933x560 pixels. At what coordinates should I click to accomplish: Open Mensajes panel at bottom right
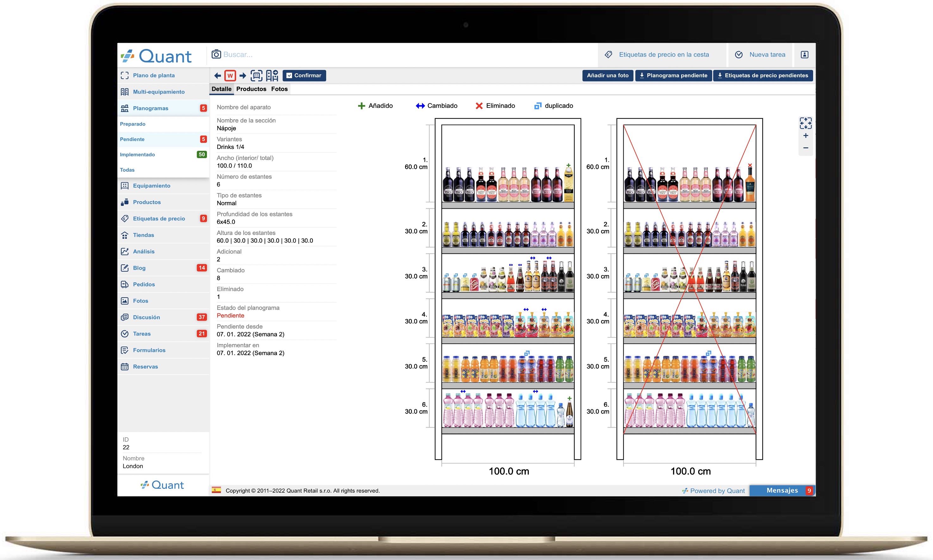coord(782,490)
